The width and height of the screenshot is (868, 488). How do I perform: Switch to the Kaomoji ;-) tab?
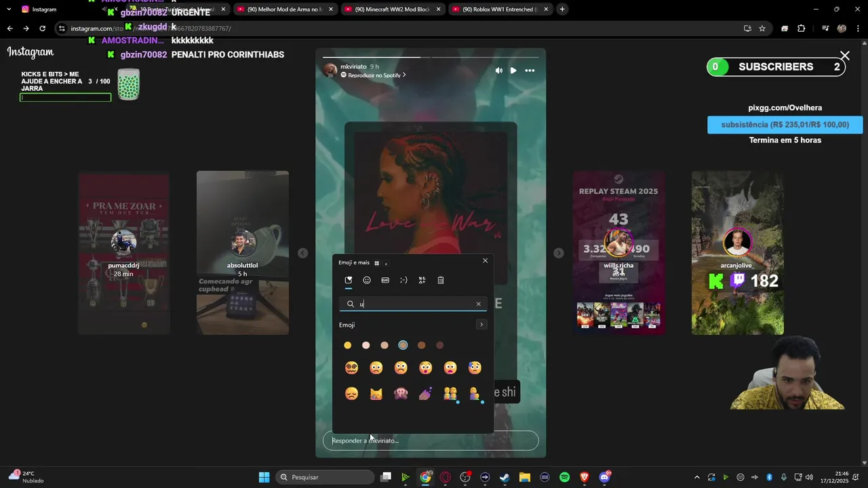[x=403, y=280]
